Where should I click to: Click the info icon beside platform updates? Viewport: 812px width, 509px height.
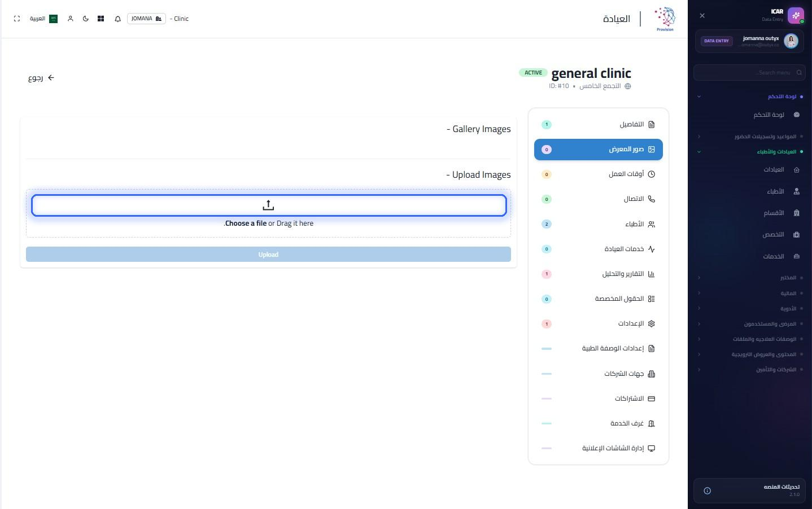pos(707,491)
